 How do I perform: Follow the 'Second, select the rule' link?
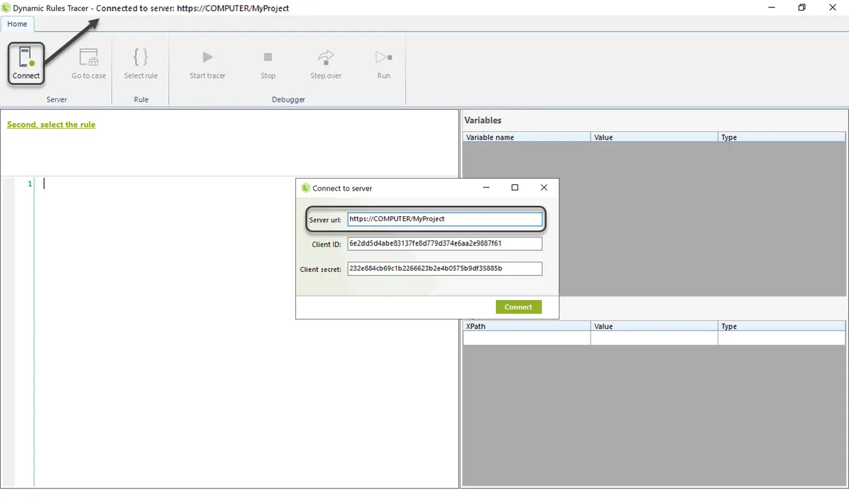(51, 125)
